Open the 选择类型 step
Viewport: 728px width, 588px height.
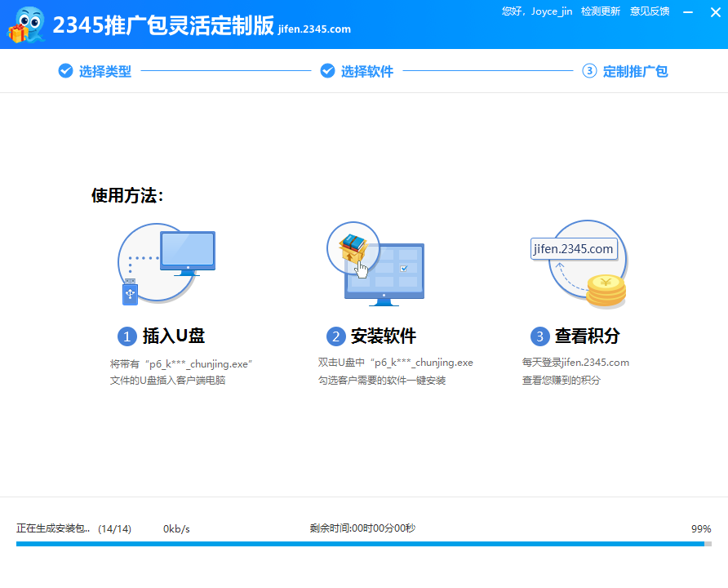[104, 72]
